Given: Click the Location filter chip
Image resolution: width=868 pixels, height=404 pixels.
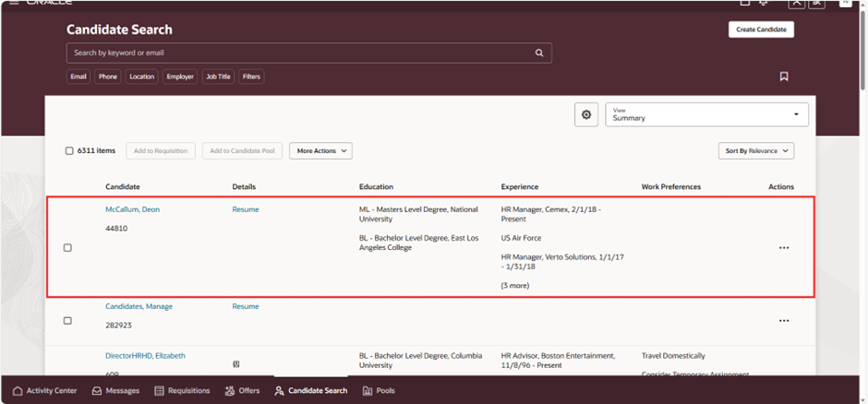Looking at the screenshot, I should coord(141,77).
